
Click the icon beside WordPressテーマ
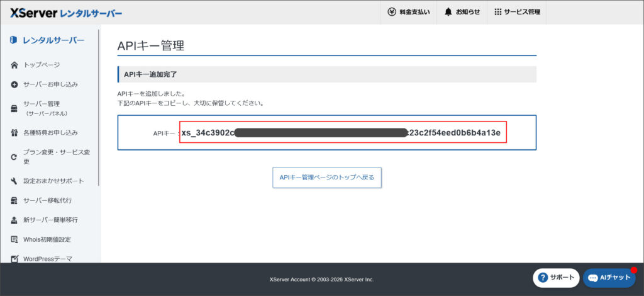[14, 259]
